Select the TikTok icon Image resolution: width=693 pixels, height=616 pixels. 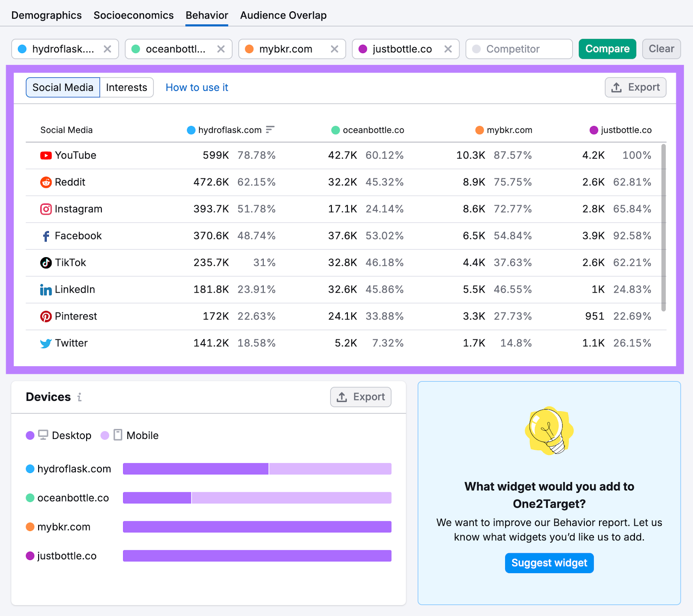[45, 262]
